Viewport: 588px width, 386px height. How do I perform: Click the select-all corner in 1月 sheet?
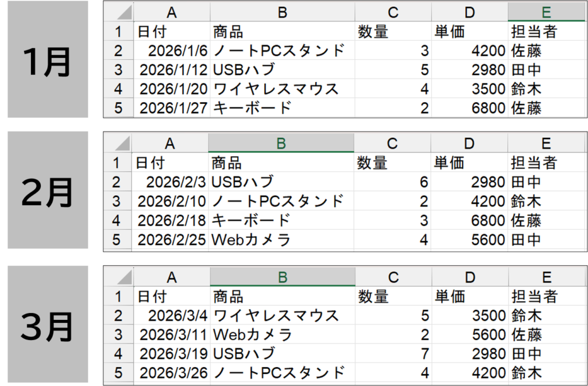(x=118, y=12)
